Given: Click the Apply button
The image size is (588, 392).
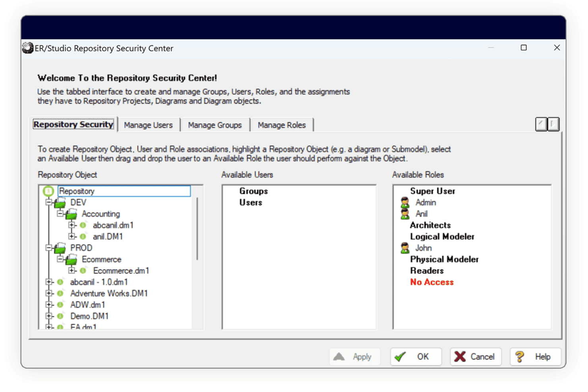Looking at the screenshot, I should pyautogui.click(x=355, y=357).
